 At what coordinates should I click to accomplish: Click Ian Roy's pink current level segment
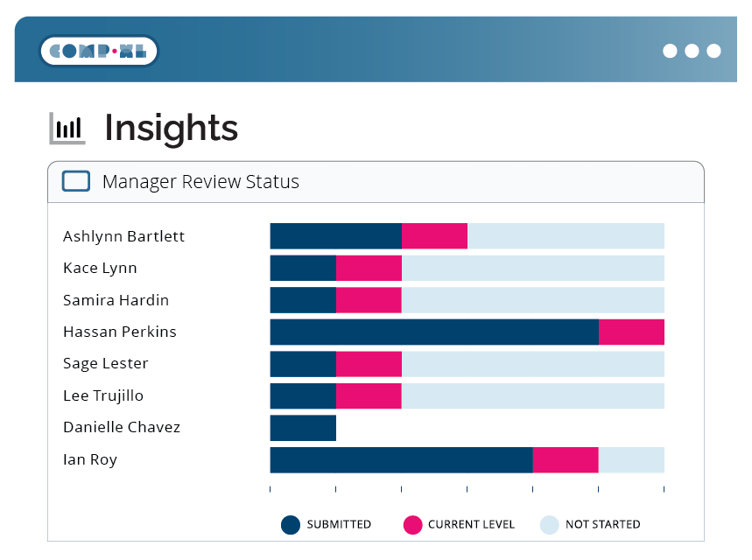click(x=566, y=459)
